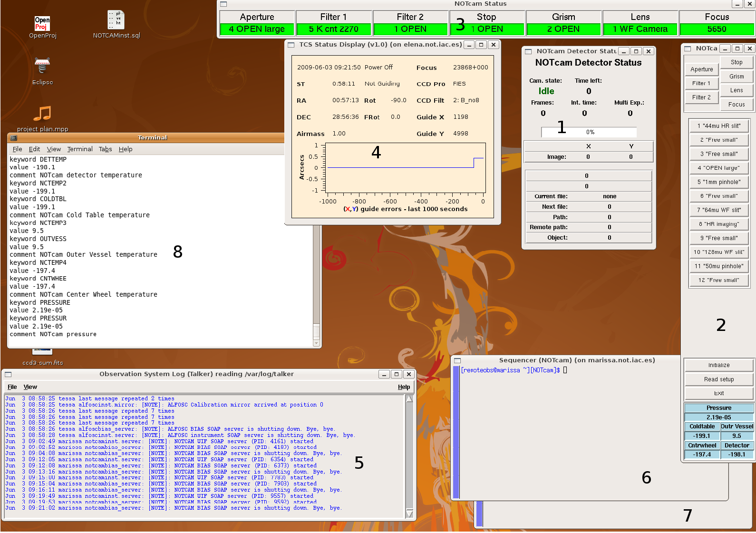756x533 pixels.
Task: Click Lens status "1 WF Camera"
Action: pyautogui.click(x=640, y=29)
